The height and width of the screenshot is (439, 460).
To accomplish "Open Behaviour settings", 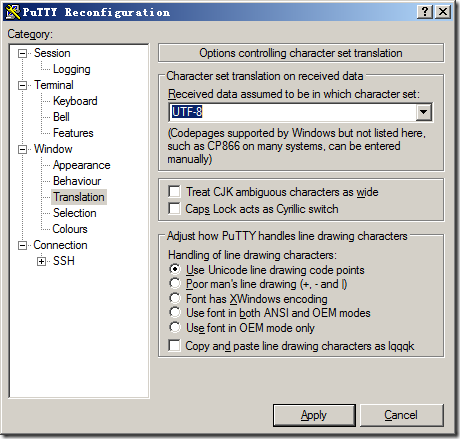I will (77, 181).
